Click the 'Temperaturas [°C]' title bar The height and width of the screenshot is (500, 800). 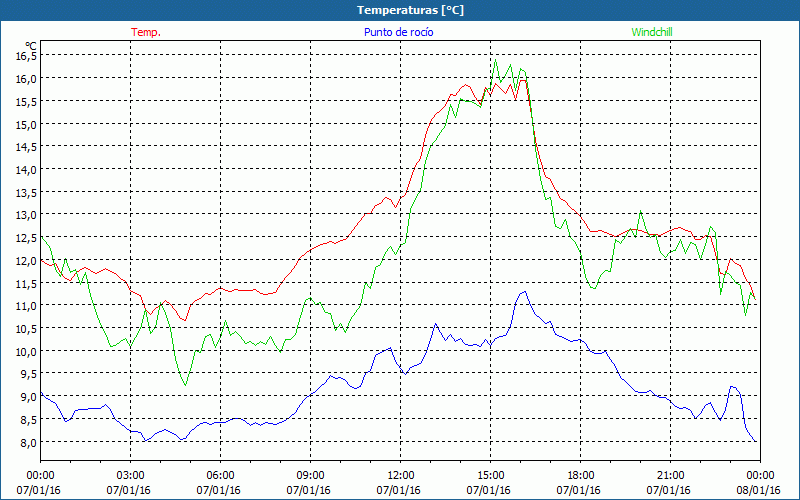pos(400,10)
